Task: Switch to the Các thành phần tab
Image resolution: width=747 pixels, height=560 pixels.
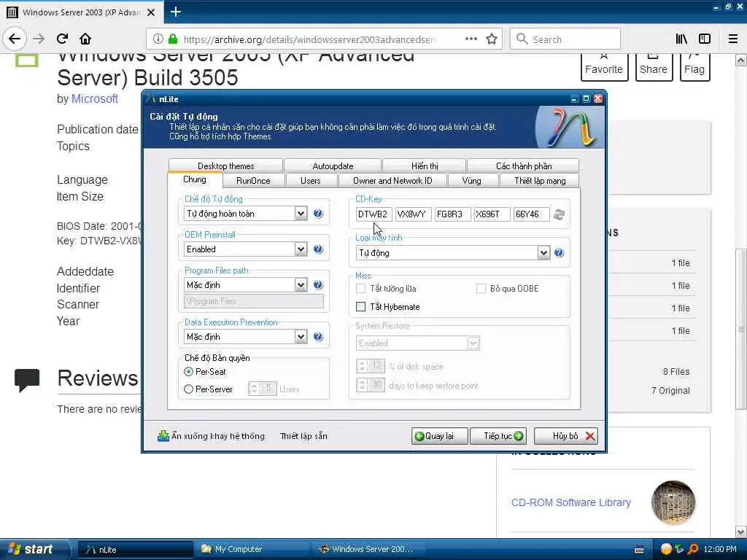Action: (x=524, y=166)
